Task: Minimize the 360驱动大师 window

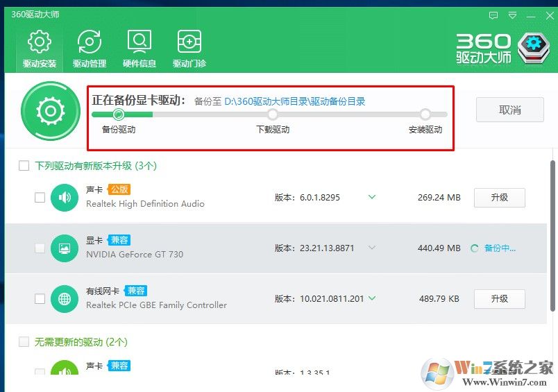Action: tap(531, 16)
